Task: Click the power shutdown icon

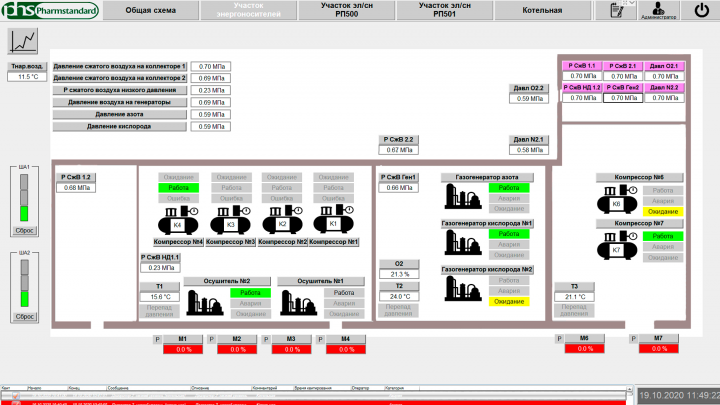Action: (x=701, y=10)
